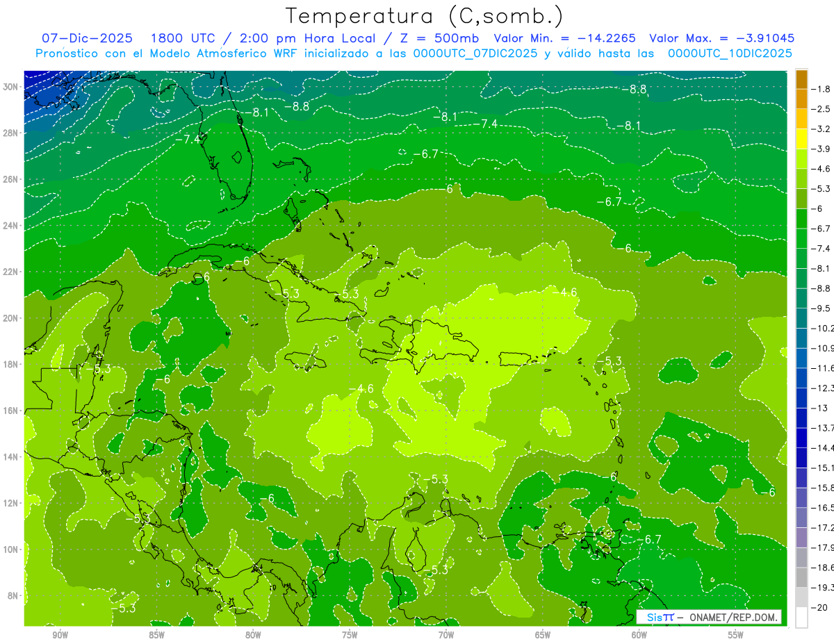Click the '55W' longitude axis label
Viewport: 834px width, 644px height.
coord(736,635)
